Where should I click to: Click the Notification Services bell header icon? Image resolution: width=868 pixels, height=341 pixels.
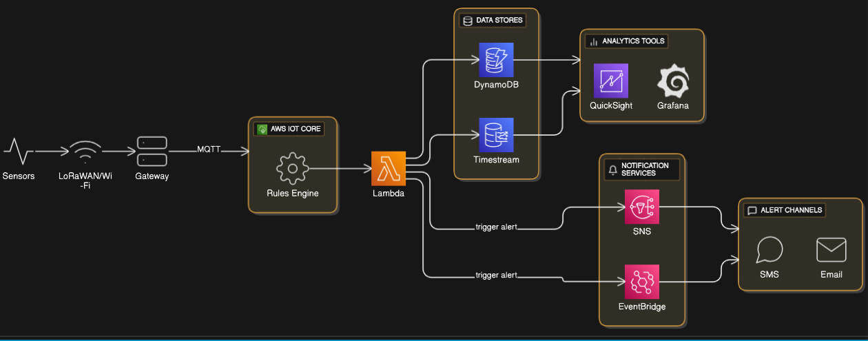coord(612,169)
